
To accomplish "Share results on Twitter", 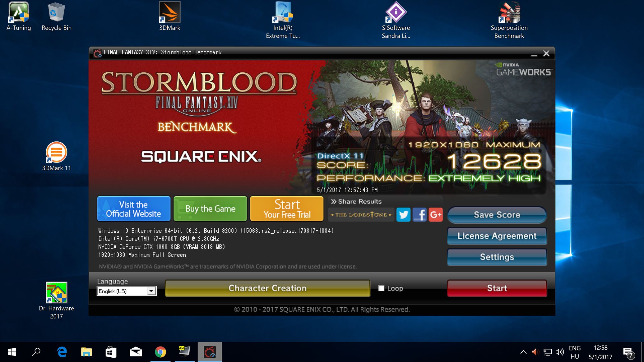I will [x=403, y=215].
